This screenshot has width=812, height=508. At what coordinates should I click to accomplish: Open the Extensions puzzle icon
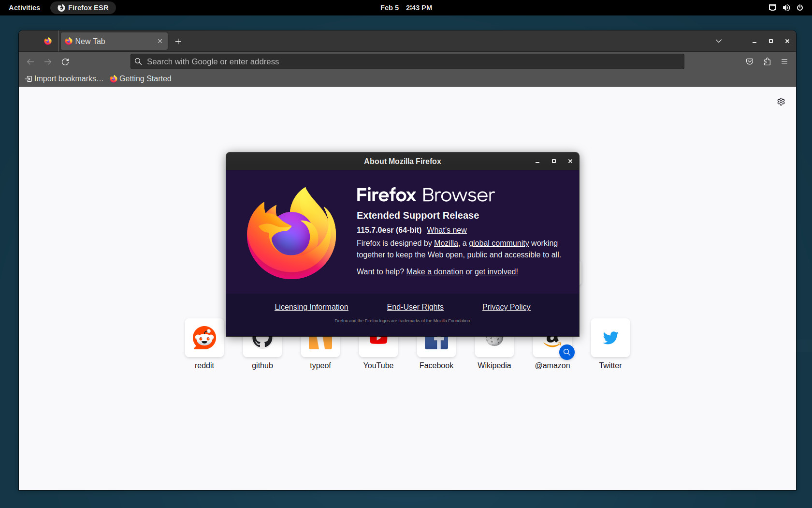(x=767, y=61)
